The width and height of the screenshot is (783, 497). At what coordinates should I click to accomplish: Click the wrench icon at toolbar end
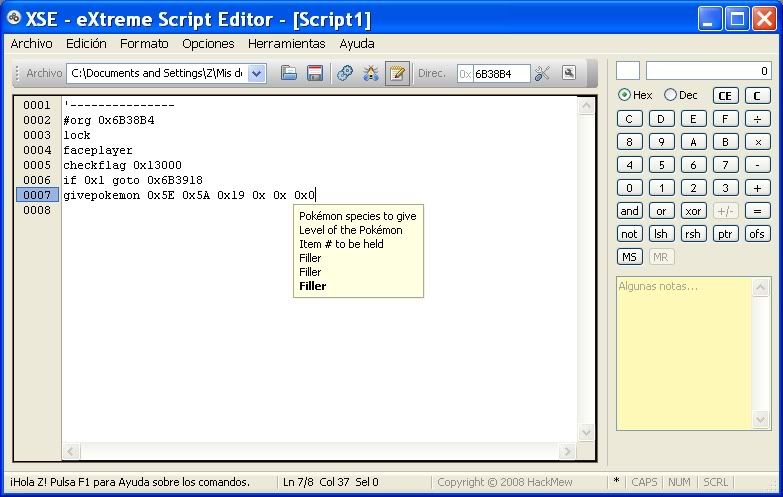[569, 73]
